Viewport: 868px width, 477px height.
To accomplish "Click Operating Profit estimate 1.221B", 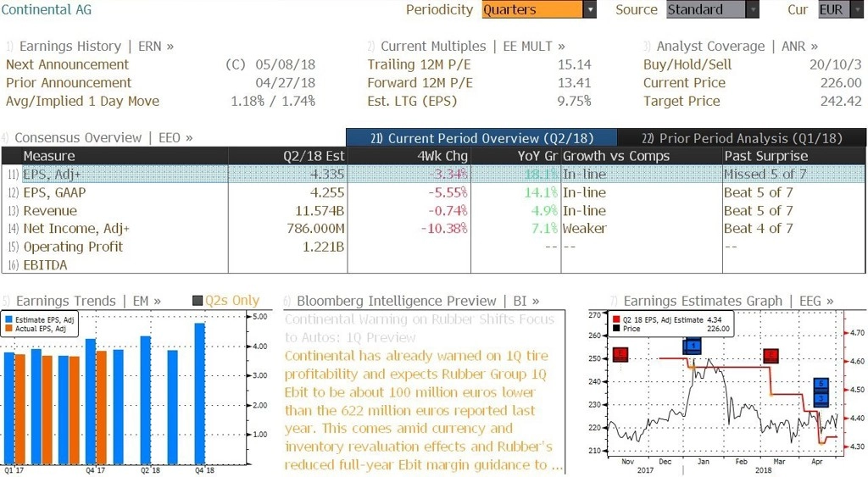I will (323, 247).
